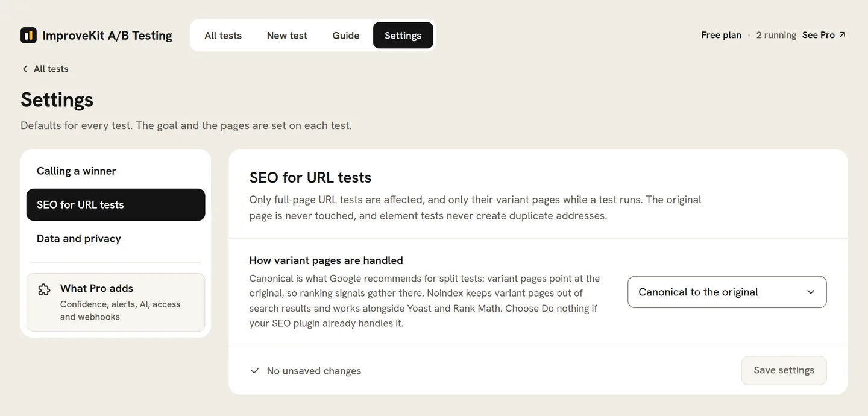The width and height of the screenshot is (868, 416).
Task: Open the Canonical to the original dropdown
Action: pyautogui.click(x=727, y=292)
